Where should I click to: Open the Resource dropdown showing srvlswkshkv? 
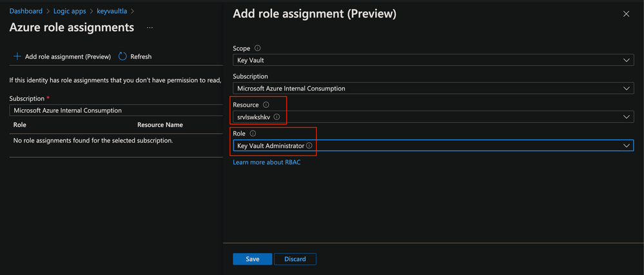[x=433, y=117]
